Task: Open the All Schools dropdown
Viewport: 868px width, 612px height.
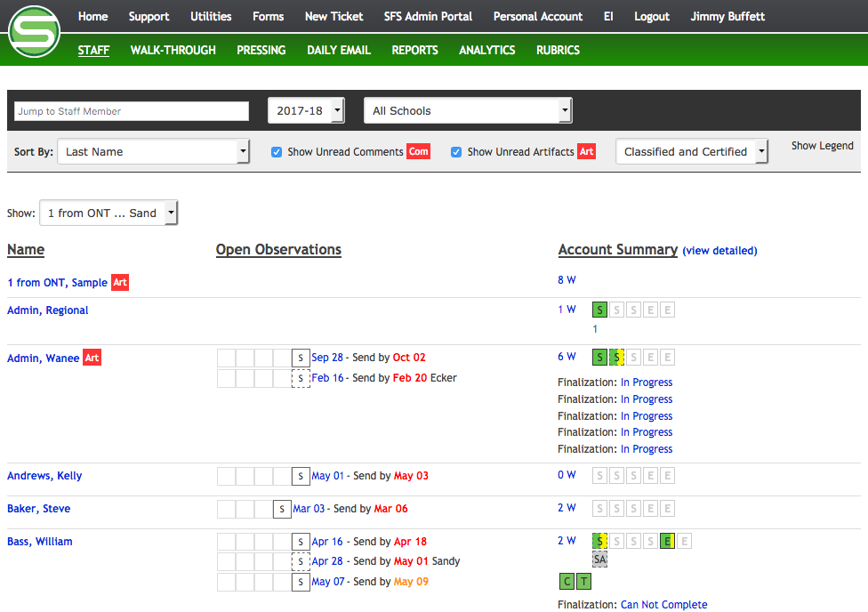Action: pos(468,111)
